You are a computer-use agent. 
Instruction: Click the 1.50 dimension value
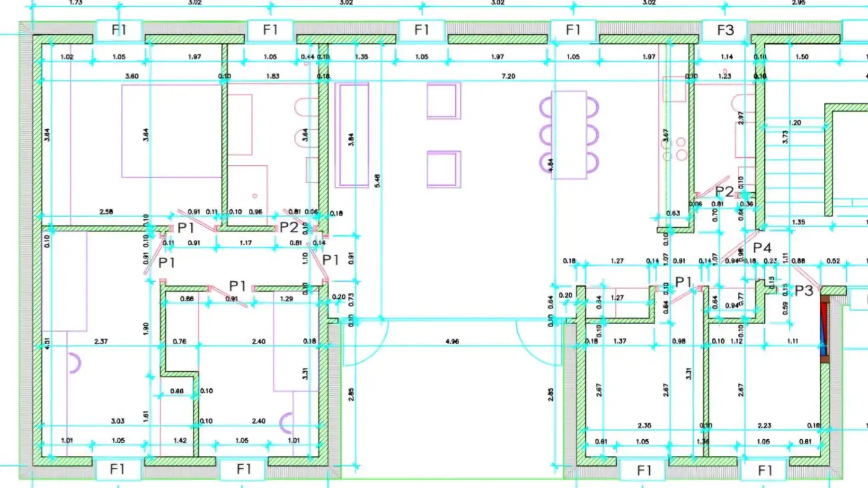pos(802,57)
